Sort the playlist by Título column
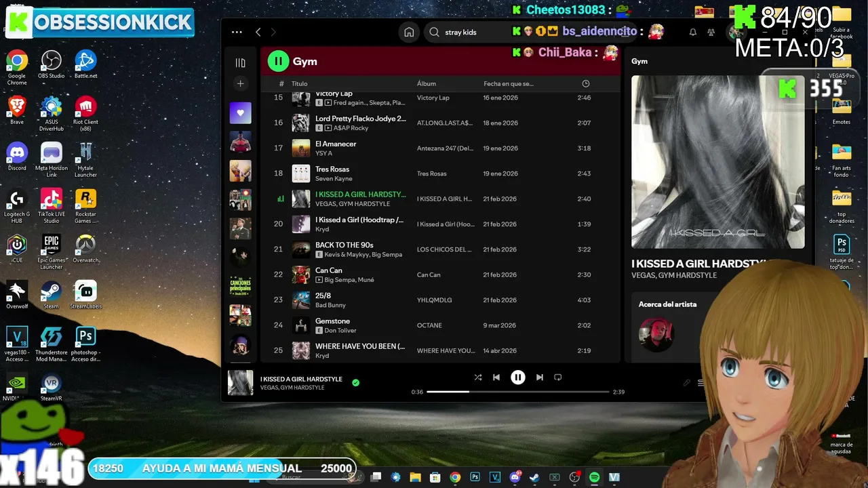 pos(300,83)
